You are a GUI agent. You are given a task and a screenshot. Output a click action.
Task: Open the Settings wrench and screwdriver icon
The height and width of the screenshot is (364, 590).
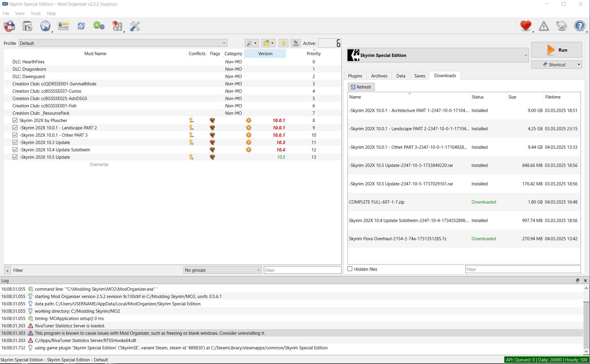(x=135, y=26)
